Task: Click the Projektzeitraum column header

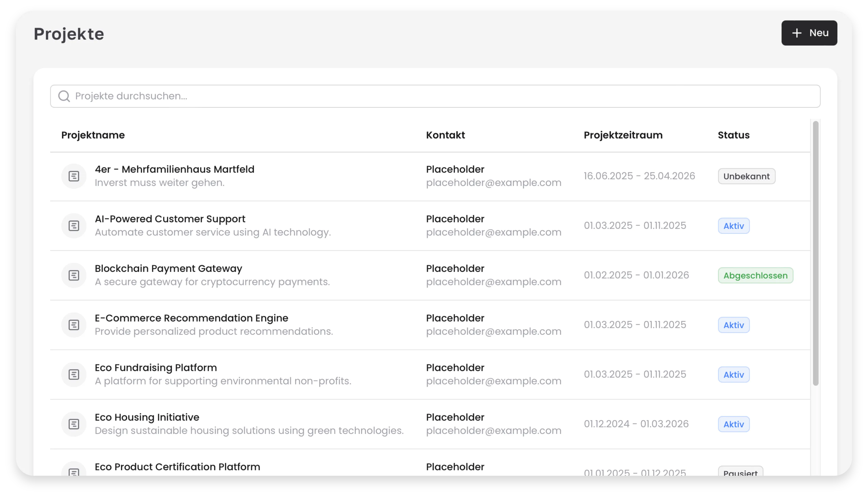Action: point(623,135)
